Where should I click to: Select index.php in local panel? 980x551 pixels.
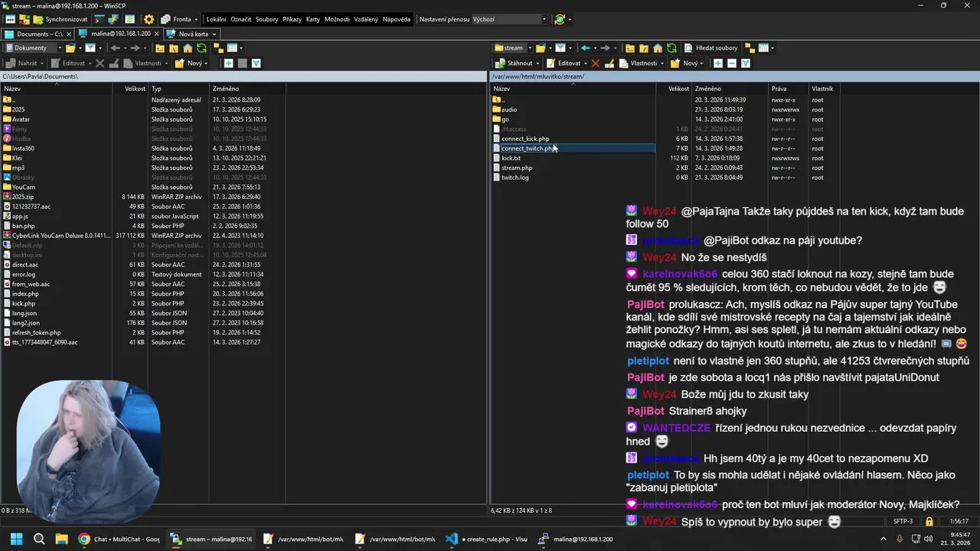pos(25,294)
